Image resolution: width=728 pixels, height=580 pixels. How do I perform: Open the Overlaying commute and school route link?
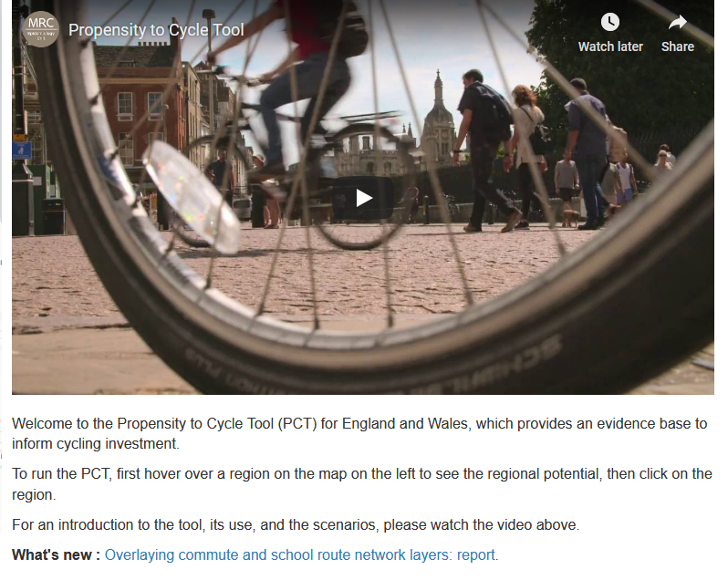click(301, 555)
